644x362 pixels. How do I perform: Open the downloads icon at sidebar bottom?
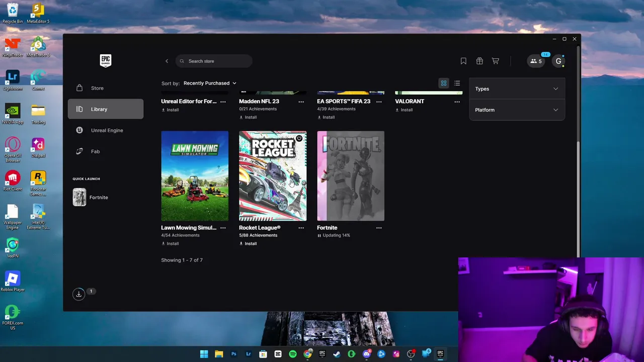(78, 294)
